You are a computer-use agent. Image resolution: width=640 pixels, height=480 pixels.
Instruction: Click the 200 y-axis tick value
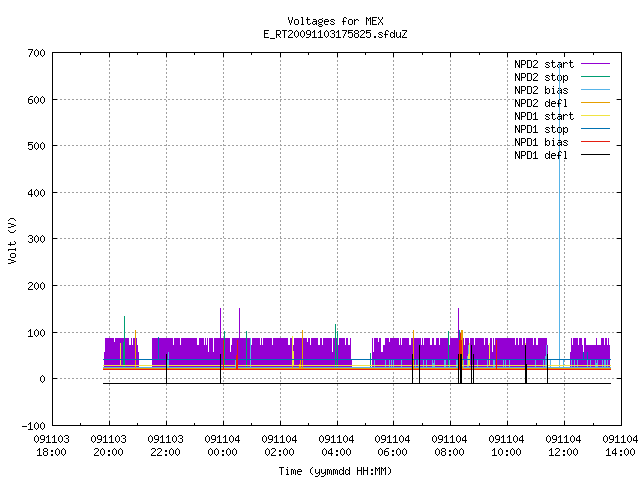coord(36,286)
